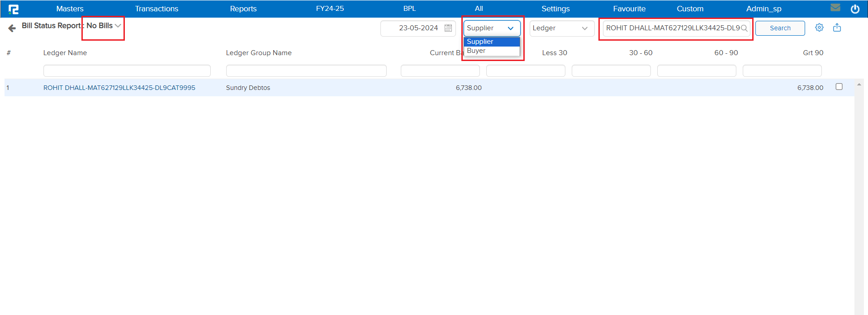Open the ROHIT DHALL ledger link
Image resolution: width=868 pixels, height=315 pixels.
119,88
